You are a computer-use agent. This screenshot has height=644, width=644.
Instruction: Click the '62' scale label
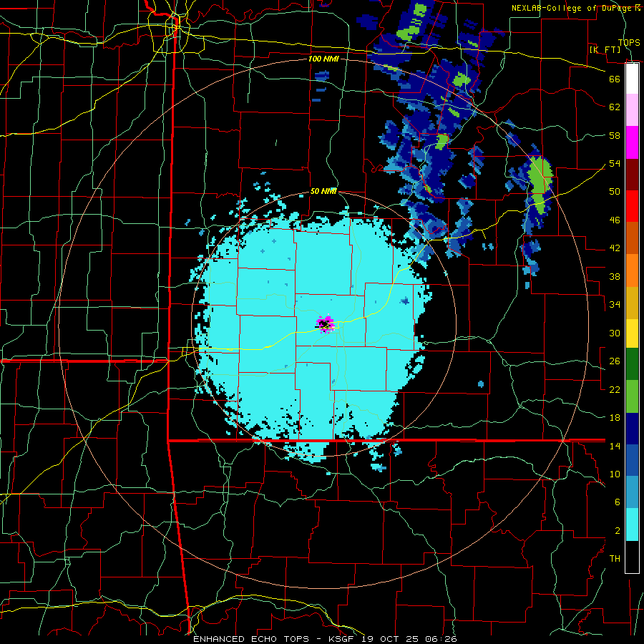click(x=615, y=107)
